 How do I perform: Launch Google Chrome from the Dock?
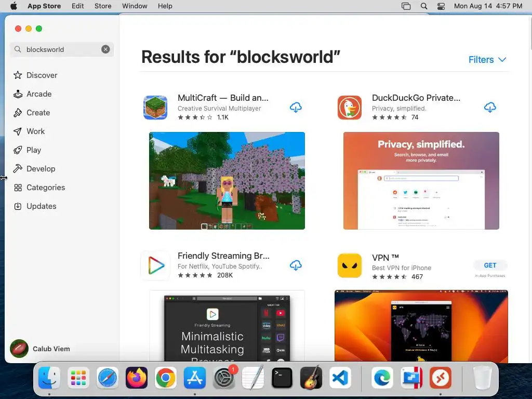pyautogui.click(x=166, y=378)
